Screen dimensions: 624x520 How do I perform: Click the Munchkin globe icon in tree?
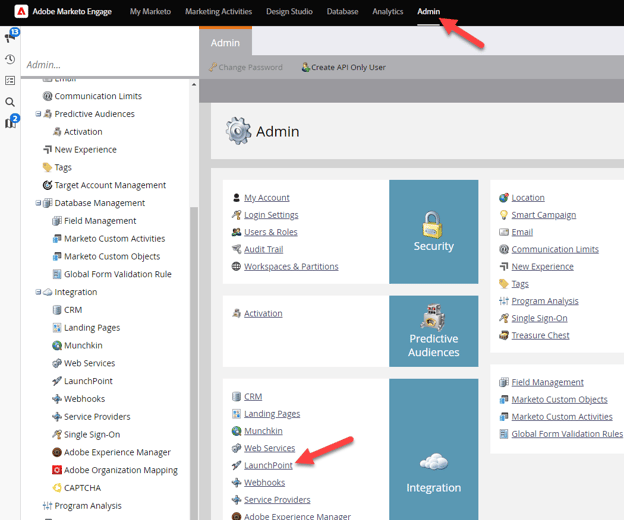point(57,345)
